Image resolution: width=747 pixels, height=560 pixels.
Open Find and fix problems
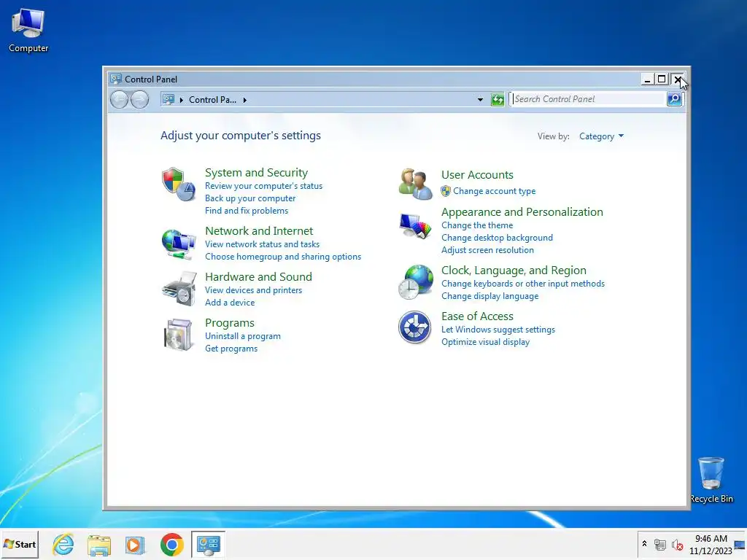[247, 211]
